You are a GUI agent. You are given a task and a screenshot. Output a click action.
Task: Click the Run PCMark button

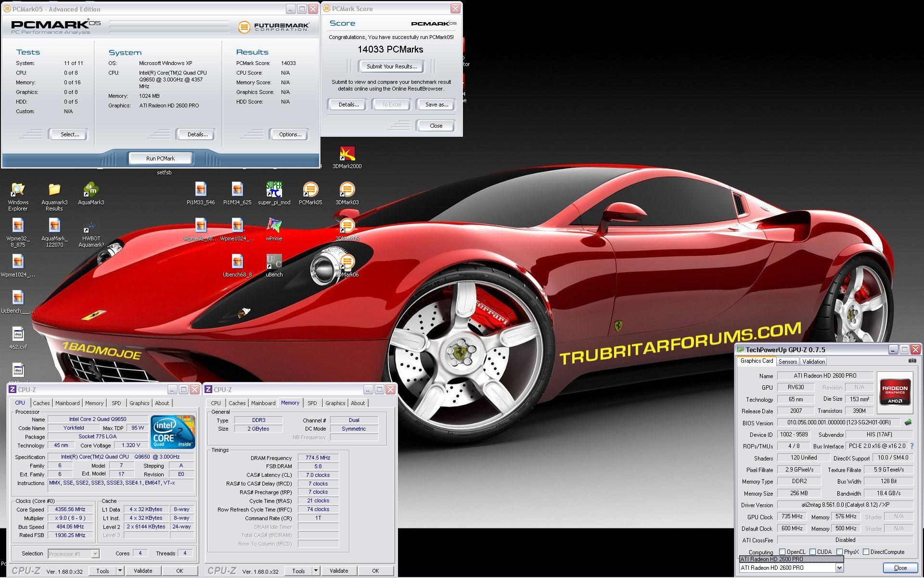[x=160, y=158]
